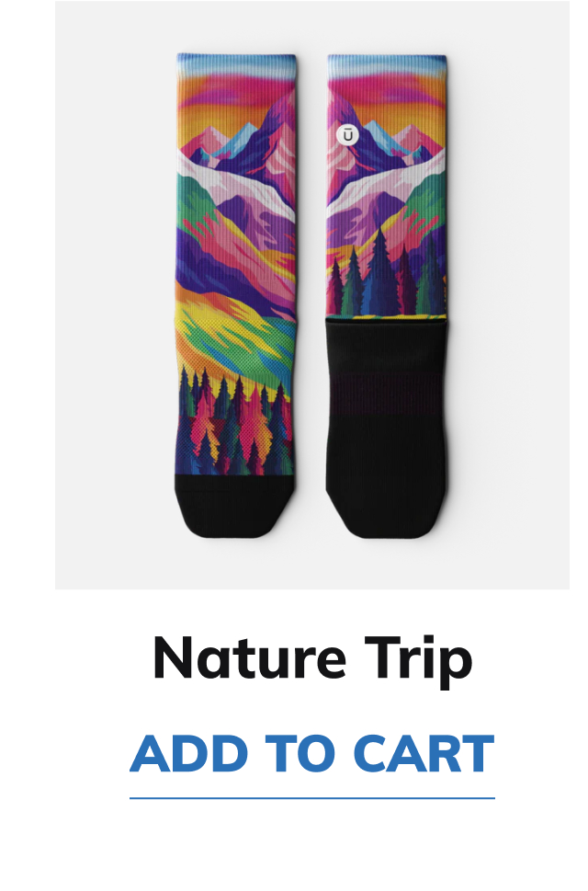Click the blue cuff top of right sock
Screen dimensions: 588x891
coord(387,63)
